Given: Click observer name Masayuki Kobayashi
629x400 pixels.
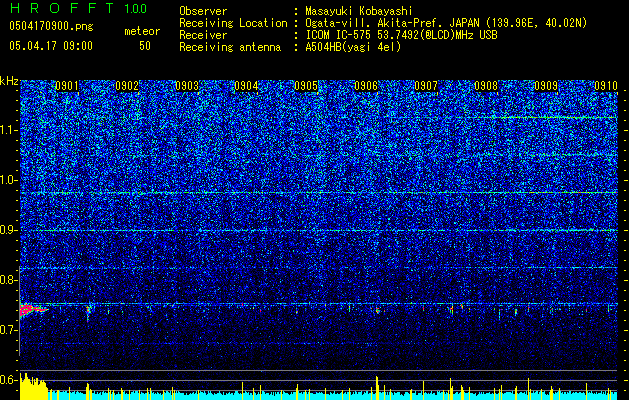Looking at the screenshot, I should tap(359, 11).
